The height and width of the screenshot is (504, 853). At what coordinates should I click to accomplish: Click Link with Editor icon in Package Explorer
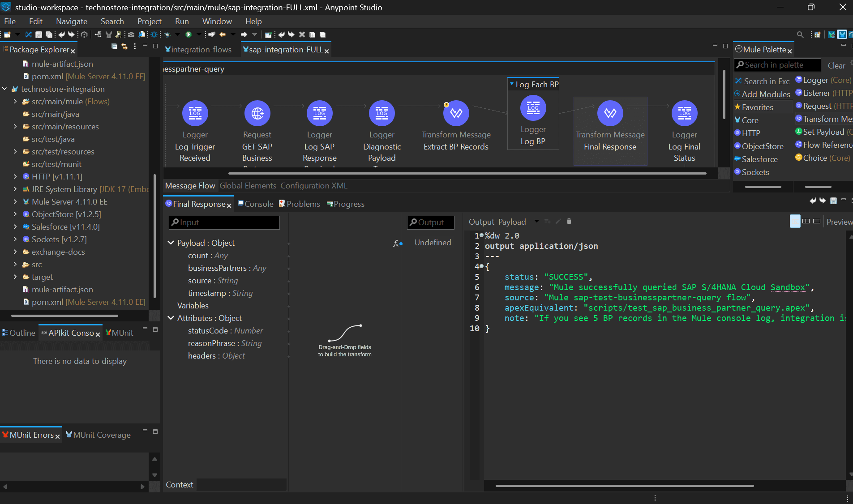click(x=124, y=46)
